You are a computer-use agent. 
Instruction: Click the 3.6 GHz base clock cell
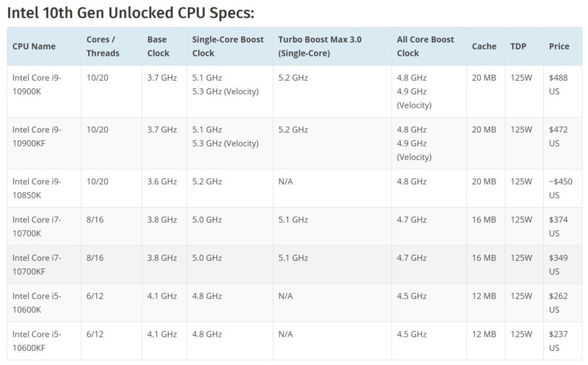tap(162, 181)
